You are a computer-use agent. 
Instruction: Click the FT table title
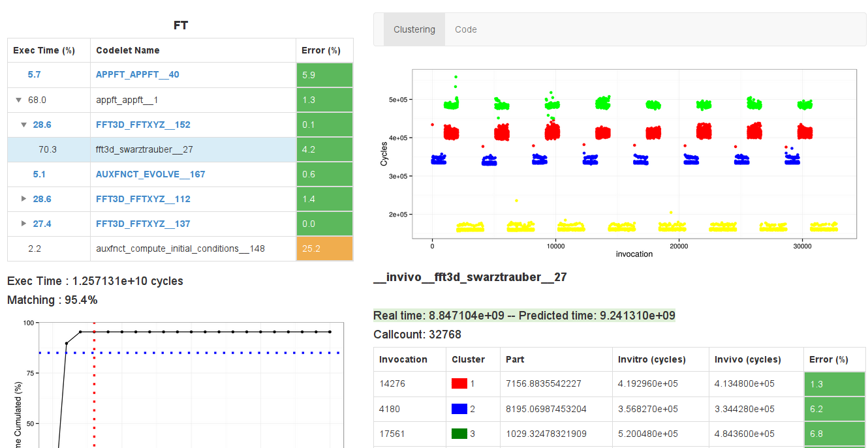[x=181, y=25]
